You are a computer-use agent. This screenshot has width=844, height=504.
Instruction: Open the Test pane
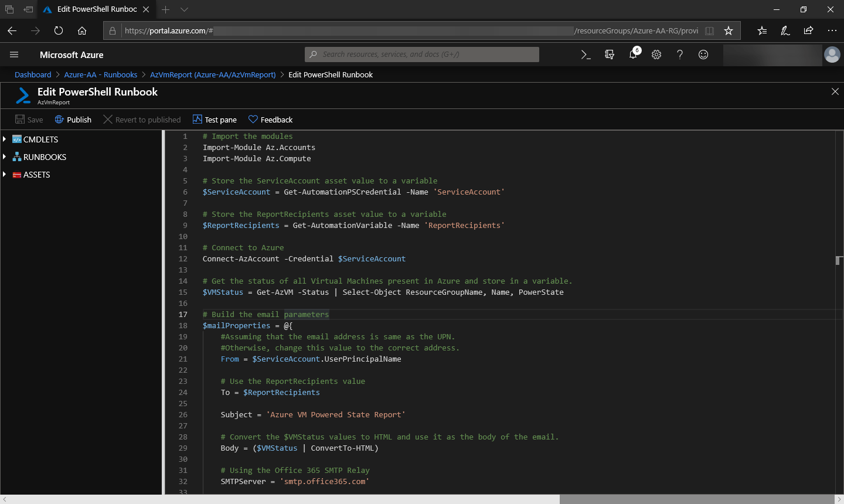[215, 120]
